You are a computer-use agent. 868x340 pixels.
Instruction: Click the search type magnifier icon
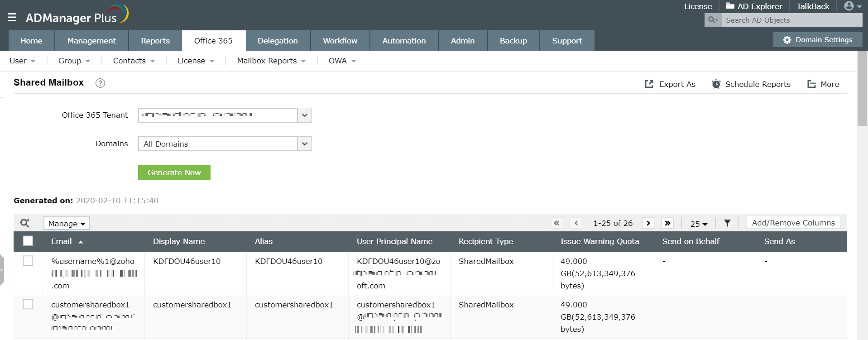coord(713,20)
